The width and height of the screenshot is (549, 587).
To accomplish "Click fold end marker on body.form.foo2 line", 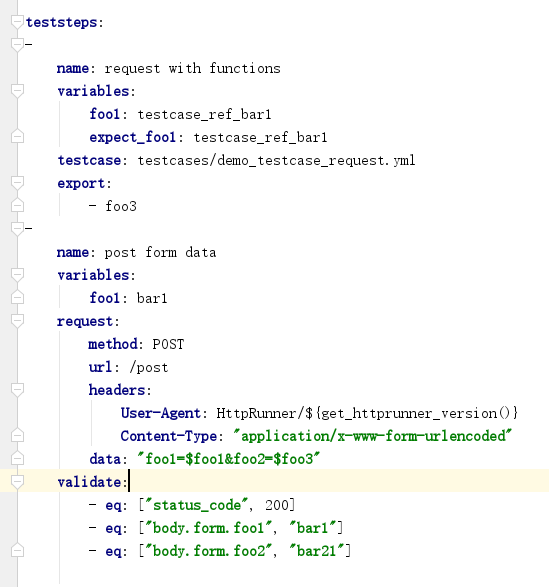I will (17, 550).
